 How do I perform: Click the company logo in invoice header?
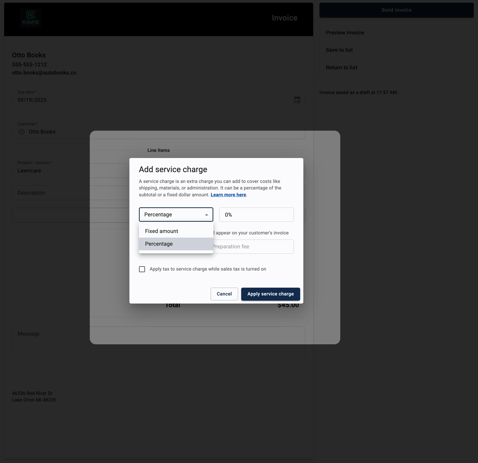click(x=30, y=18)
